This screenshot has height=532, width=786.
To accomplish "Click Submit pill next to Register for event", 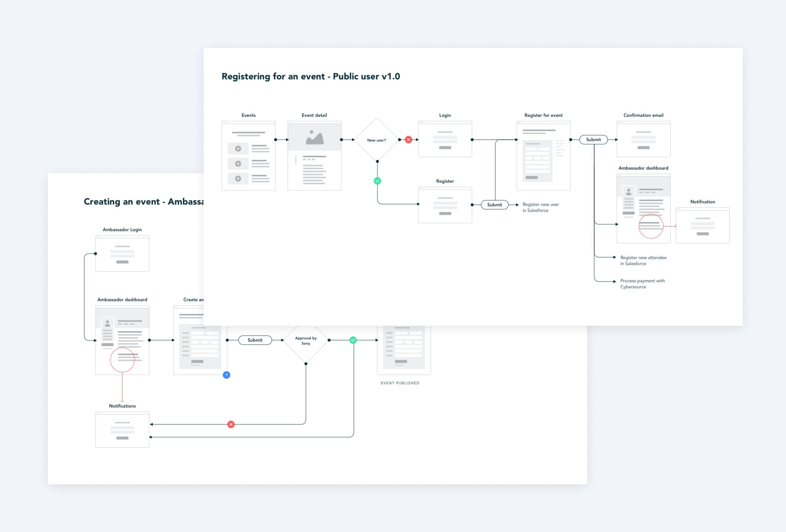I will (593, 140).
